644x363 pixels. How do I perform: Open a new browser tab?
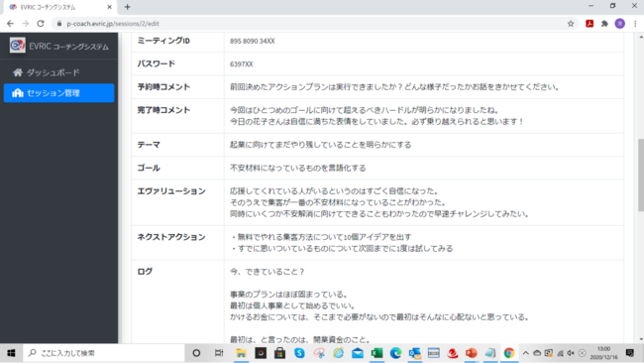(x=128, y=7)
